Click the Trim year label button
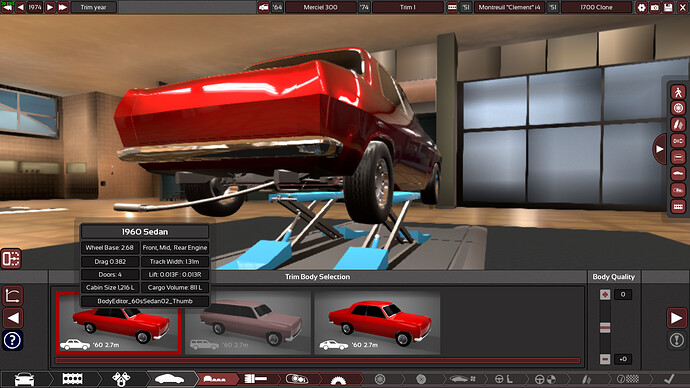 (x=93, y=7)
